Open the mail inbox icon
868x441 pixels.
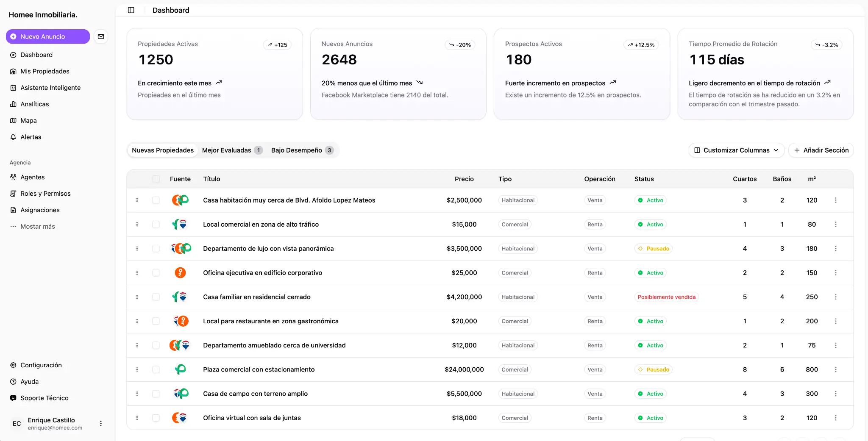point(101,36)
